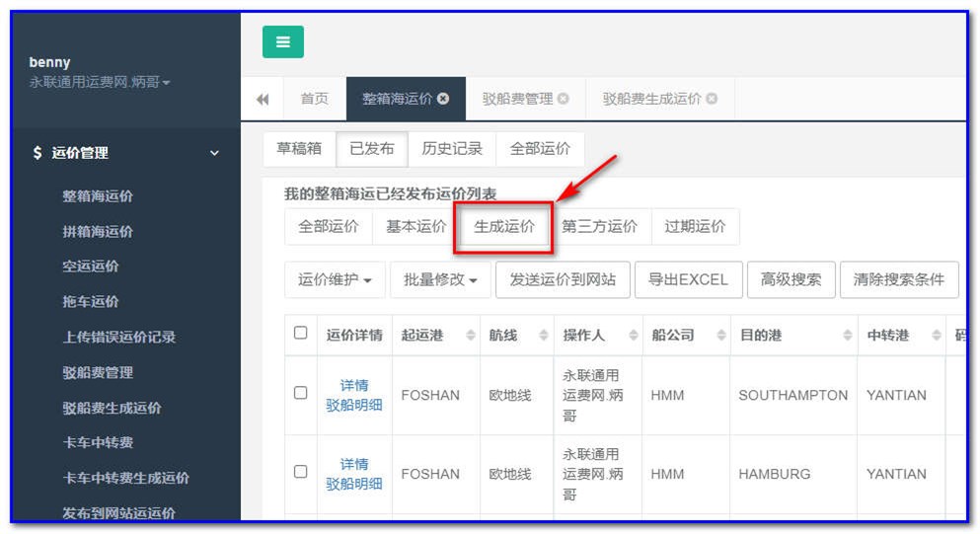The width and height of the screenshot is (980, 534).
Task: Check the SOUTHAMPTON row checkbox
Action: (x=301, y=393)
